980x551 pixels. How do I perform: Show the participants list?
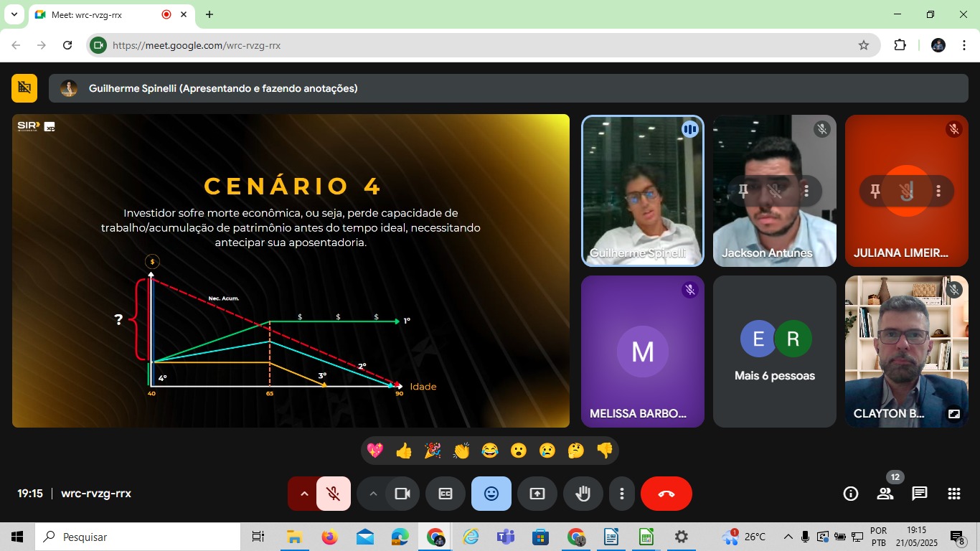click(885, 494)
